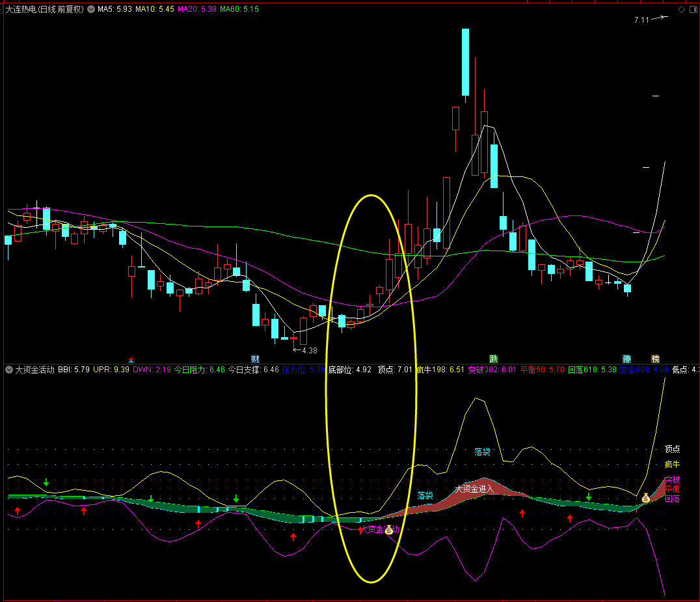700x602 pixels.
Task: Click money bag icon beside 大资金活动 label
Action: 389,530
